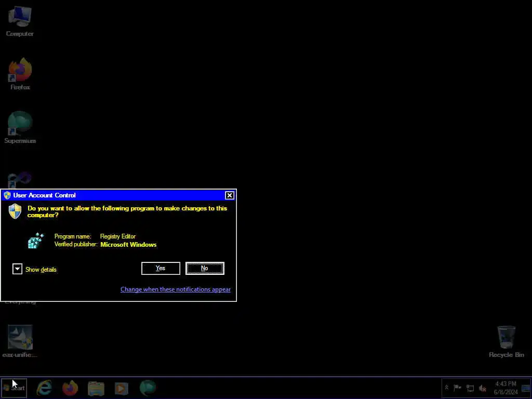Select the Firefox desktop shortcut
The width and height of the screenshot is (532, 399).
pyautogui.click(x=20, y=74)
